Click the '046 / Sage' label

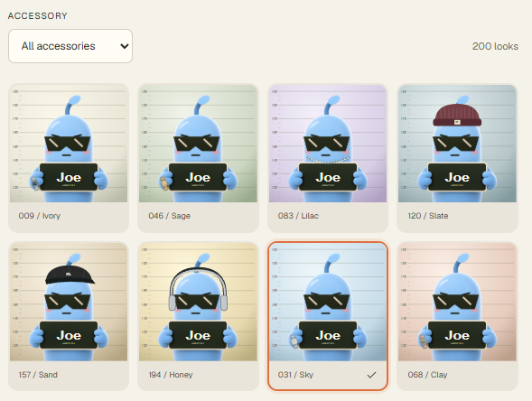(169, 216)
